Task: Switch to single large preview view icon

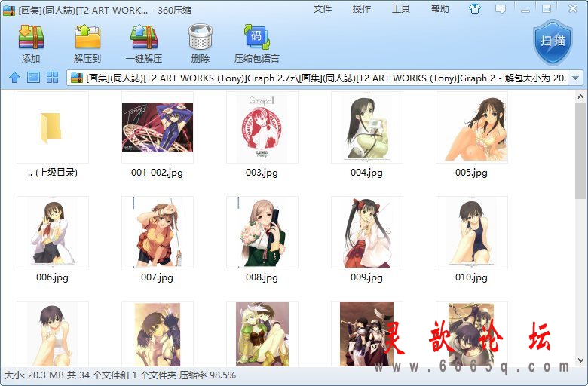Action: [x=33, y=78]
